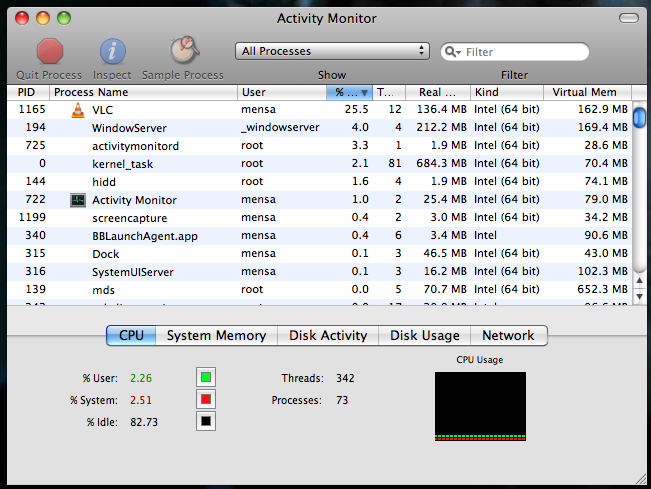This screenshot has height=489, width=651.
Task: Click the 652.3 MB virtual memory value
Action: 602,289
